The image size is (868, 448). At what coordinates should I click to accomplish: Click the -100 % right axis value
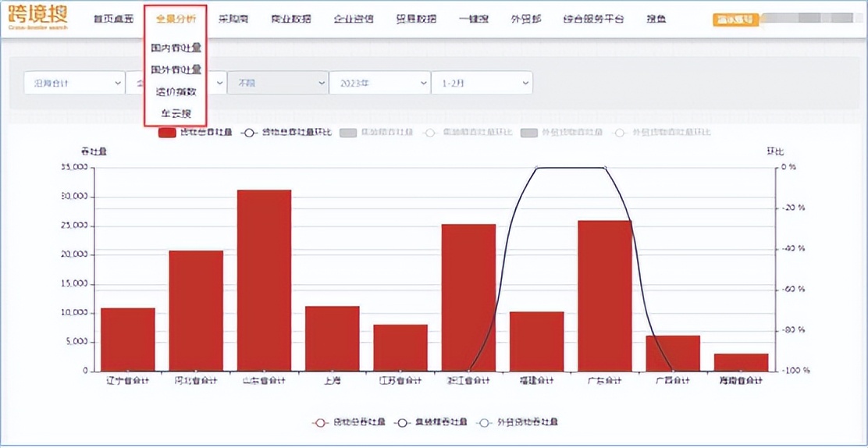[795, 371]
